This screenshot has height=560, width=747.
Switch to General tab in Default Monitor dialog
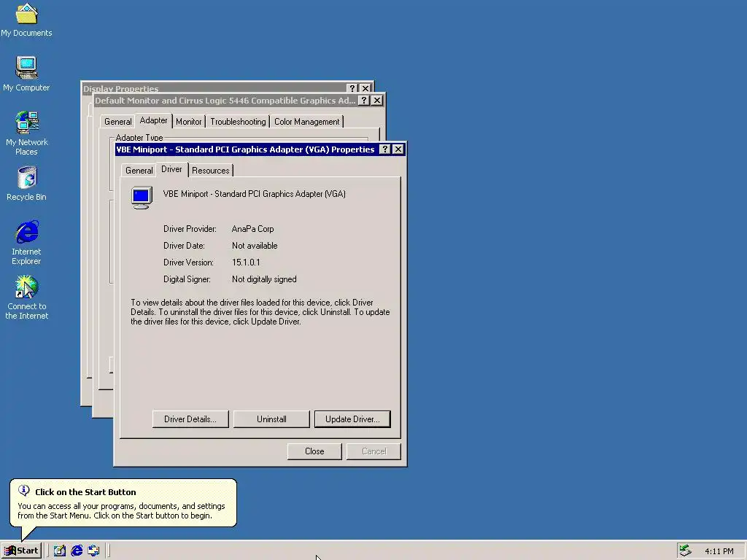(117, 122)
